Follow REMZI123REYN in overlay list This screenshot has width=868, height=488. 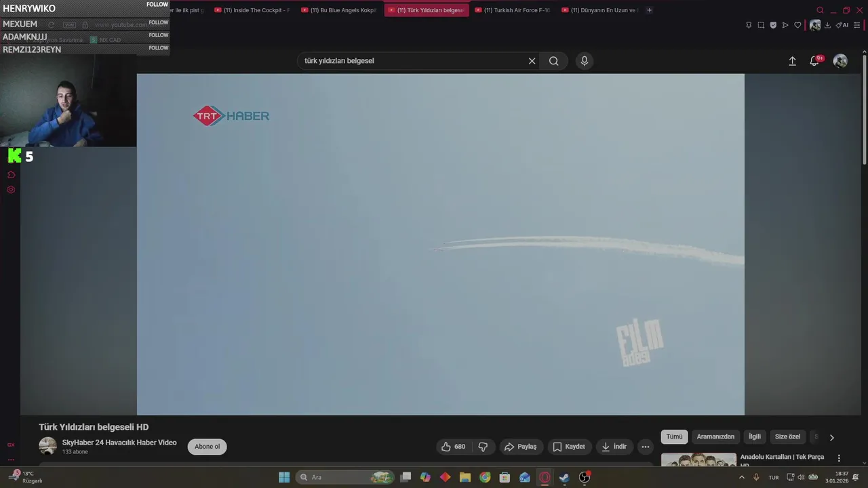[159, 48]
